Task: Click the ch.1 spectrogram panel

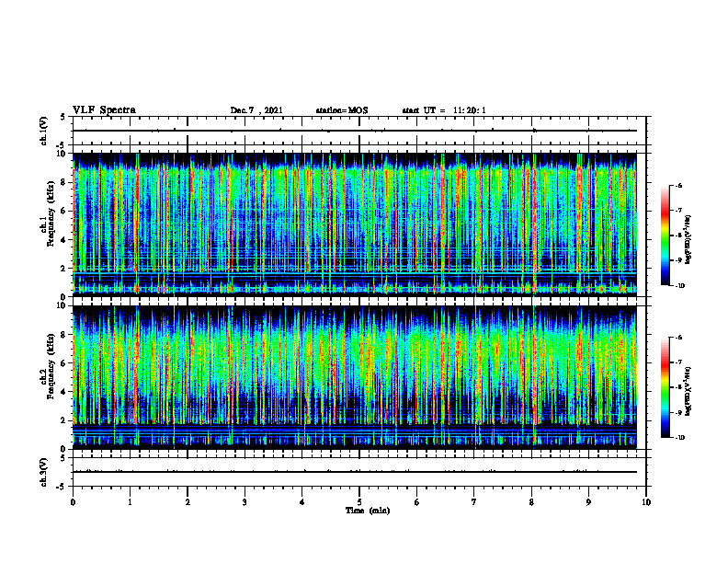Action: pos(355,224)
